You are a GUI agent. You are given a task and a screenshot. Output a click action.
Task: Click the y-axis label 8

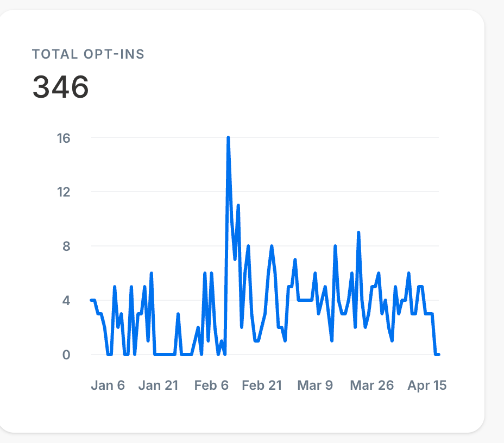(x=66, y=246)
